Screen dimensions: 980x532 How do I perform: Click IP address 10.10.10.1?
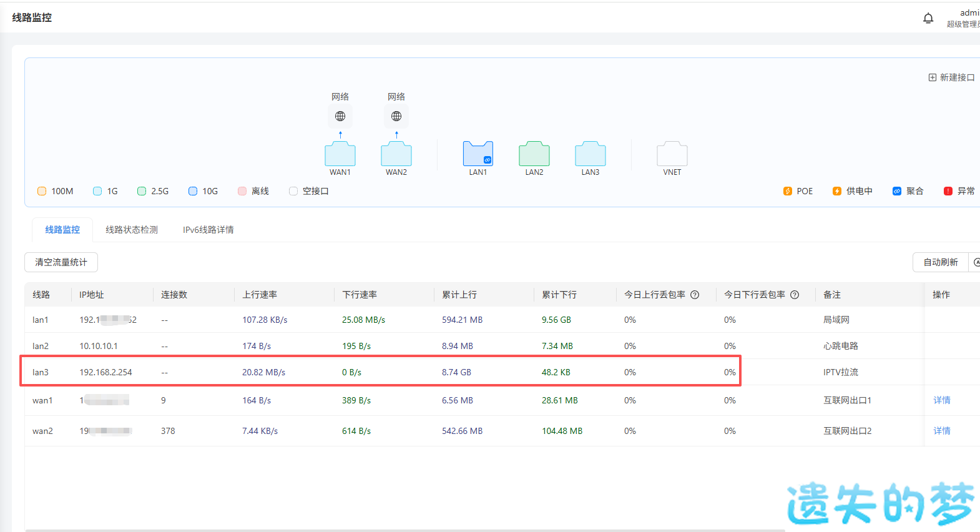pos(99,346)
